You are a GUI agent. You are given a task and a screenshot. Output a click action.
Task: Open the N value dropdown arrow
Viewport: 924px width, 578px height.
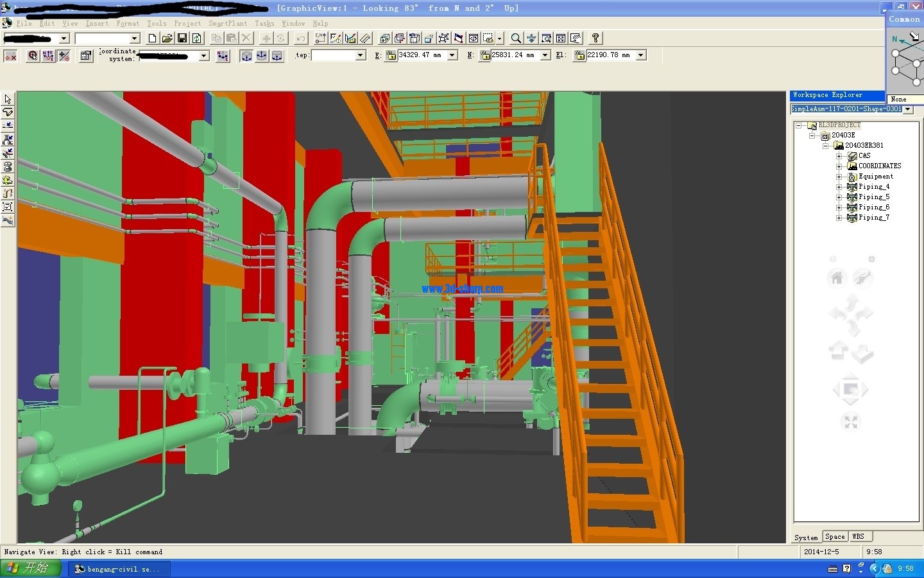pyautogui.click(x=545, y=56)
